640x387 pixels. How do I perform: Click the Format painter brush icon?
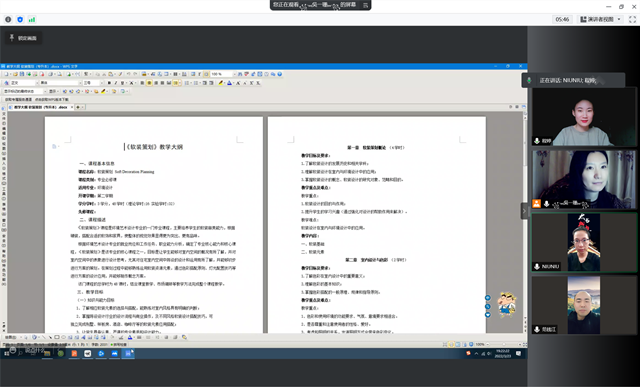120,74
